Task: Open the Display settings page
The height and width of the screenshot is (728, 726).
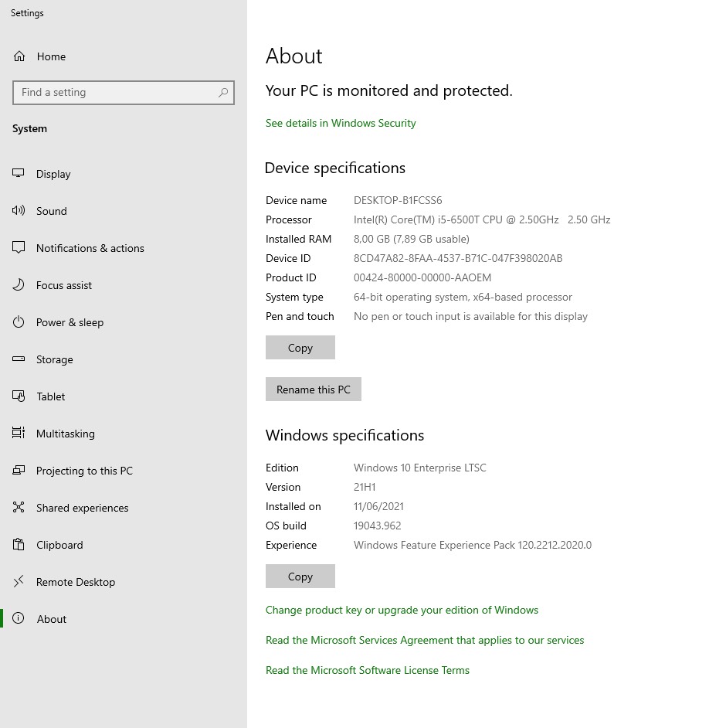Action: 53,174
